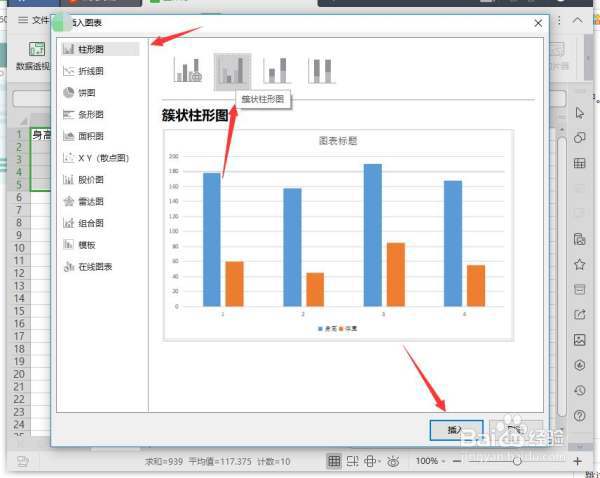Image resolution: width=600 pixels, height=478 pixels.
Task: Select row header 10
Action: [x=19, y=248]
